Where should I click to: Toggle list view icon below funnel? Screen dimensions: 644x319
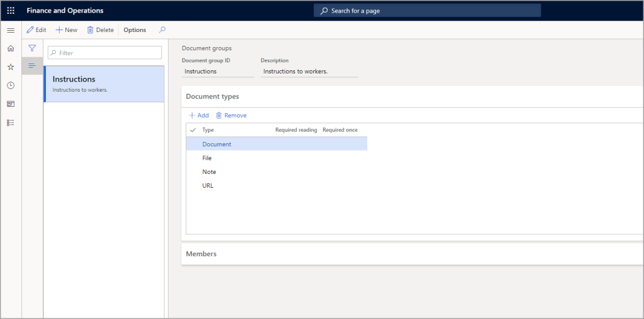(x=32, y=66)
